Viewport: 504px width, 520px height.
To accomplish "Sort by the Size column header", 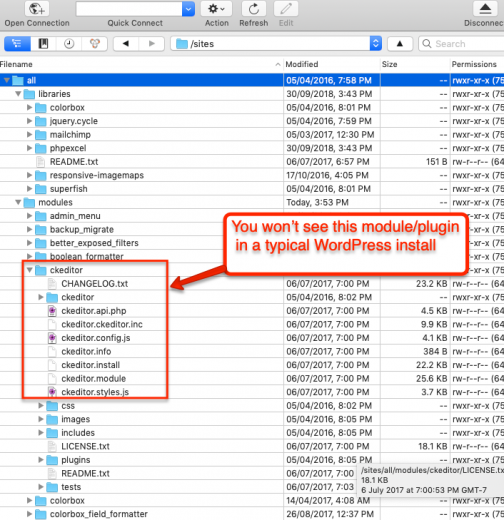I will (389, 64).
